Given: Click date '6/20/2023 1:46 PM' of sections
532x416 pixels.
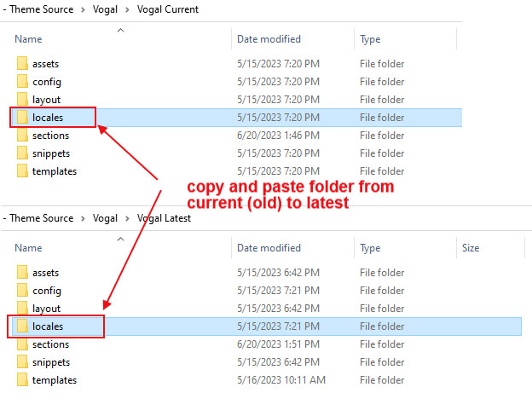Looking at the screenshot, I should [x=278, y=136].
